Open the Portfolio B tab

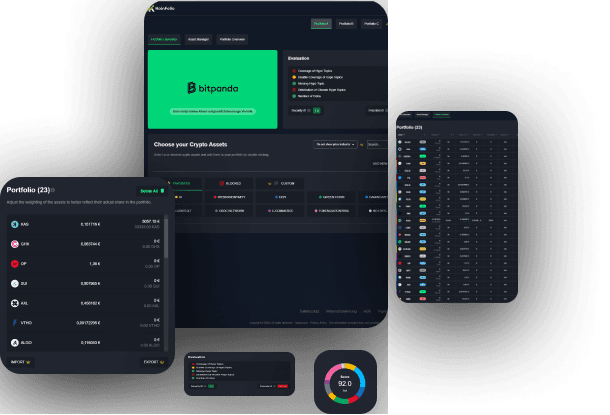346,24
